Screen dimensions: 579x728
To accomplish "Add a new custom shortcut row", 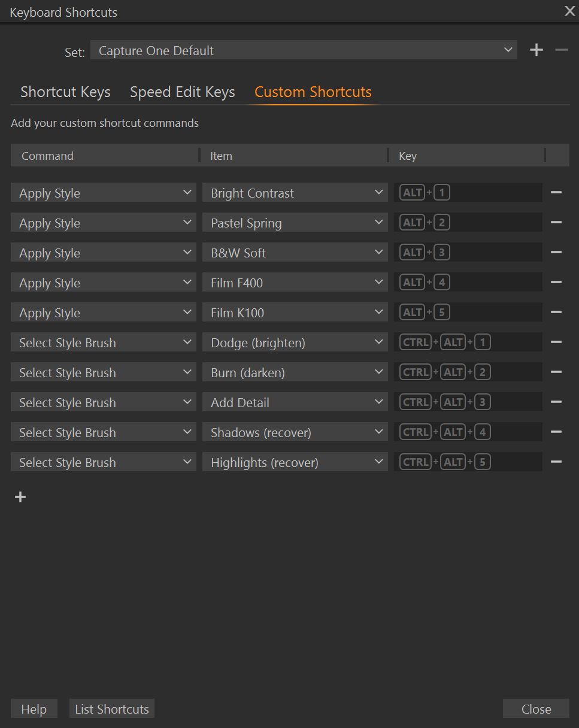I will [20, 497].
